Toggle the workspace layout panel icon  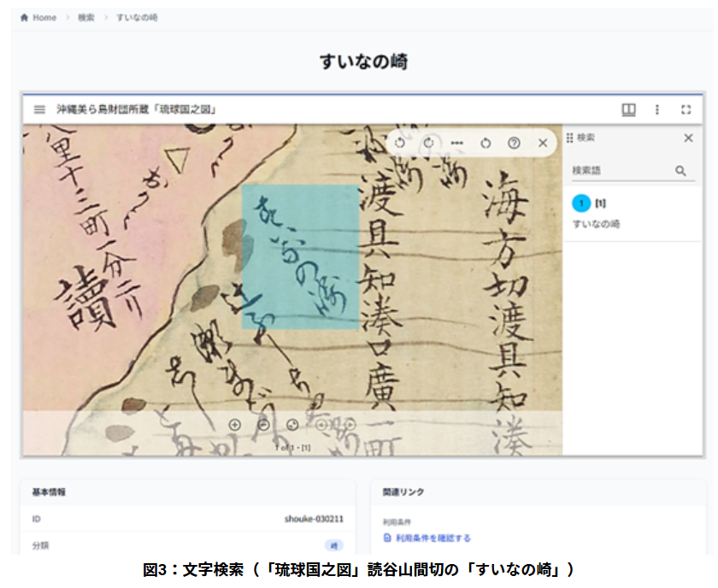point(628,109)
